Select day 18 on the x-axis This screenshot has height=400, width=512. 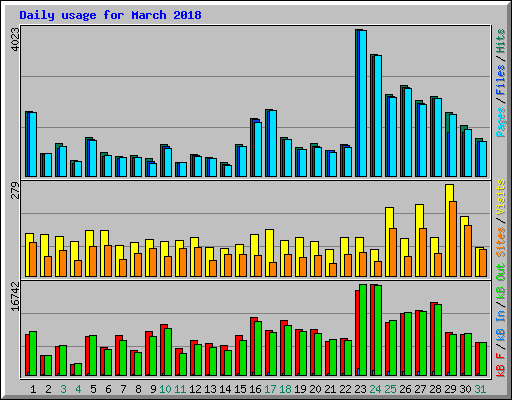point(285,389)
